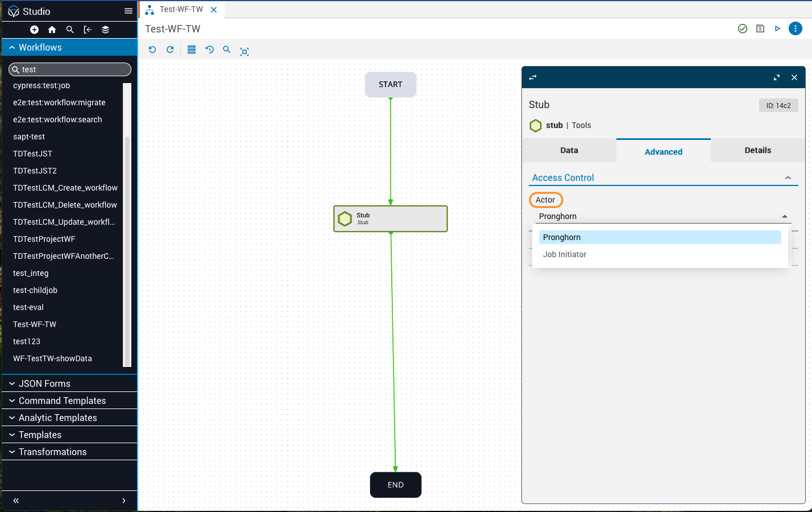Image resolution: width=812 pixels, height=512 pixels.
Task: Click the swap-sides arrows in Stub panel header
Action: [x=533, y=77]
